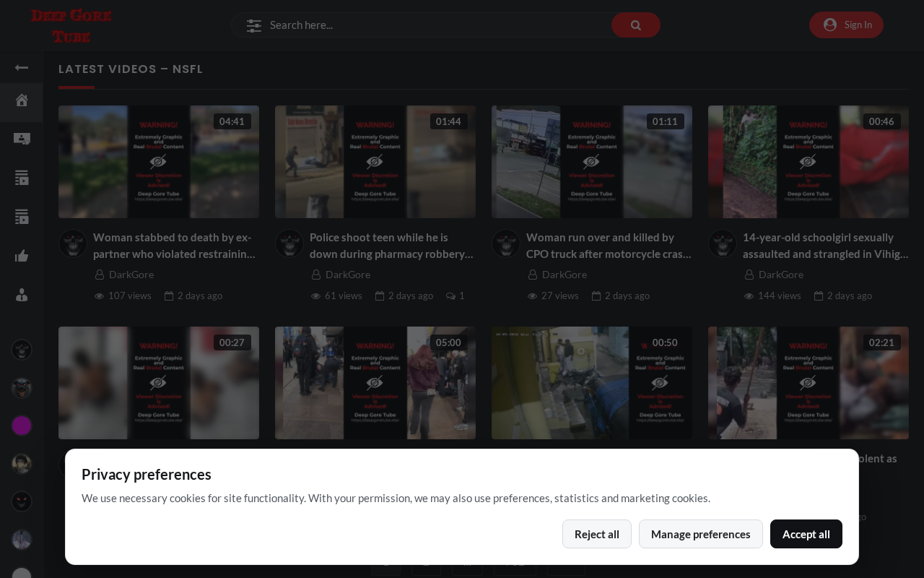
Task: Go to Home via the house icon
Action: pos(22,100)
